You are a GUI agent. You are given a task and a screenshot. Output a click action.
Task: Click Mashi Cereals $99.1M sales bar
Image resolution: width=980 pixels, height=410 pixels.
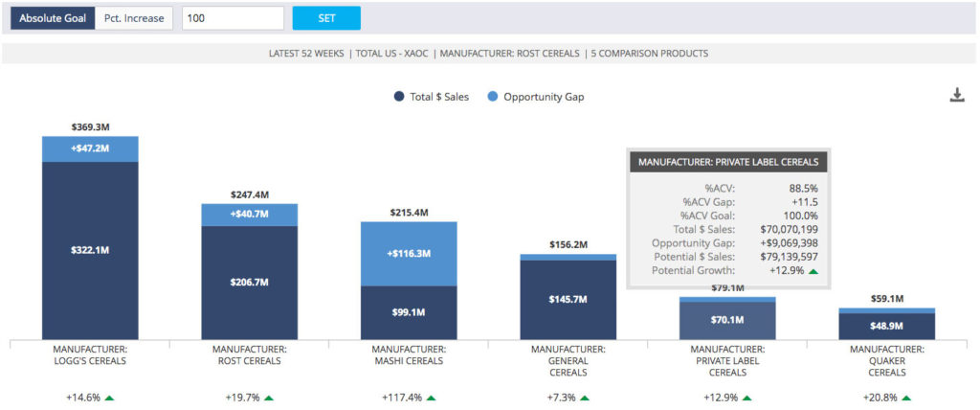point(409,313)
